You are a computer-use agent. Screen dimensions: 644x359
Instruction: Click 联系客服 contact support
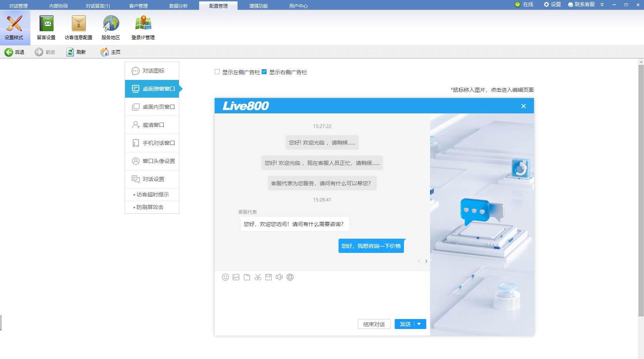pyautogui.click(x=582, y=5)
